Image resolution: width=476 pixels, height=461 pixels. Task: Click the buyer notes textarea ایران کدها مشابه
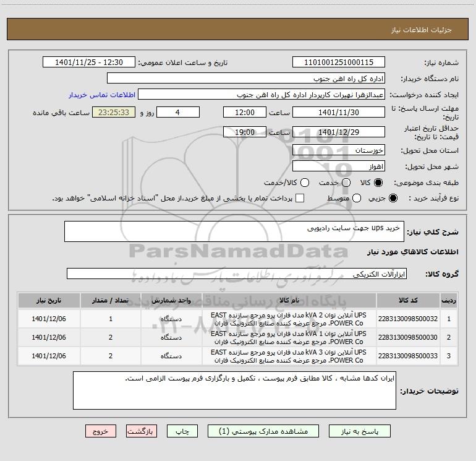point(234,390)
